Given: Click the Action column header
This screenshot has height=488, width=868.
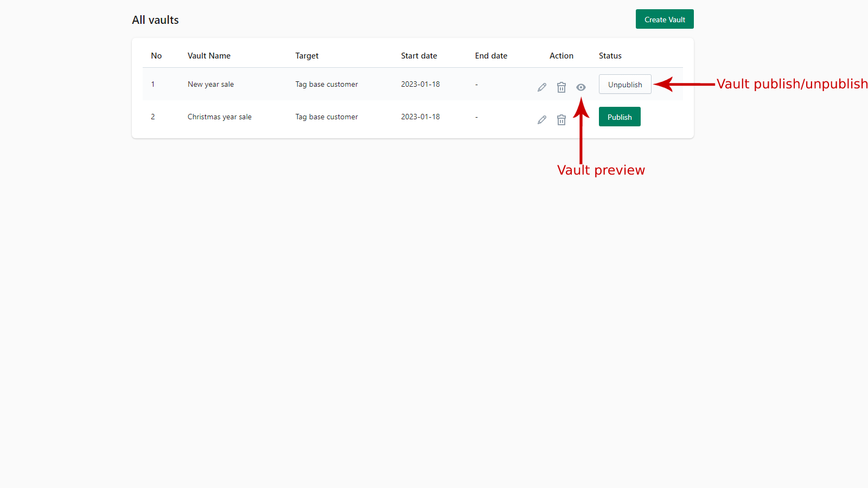Looking at the screenshot, I should point(561,56).
